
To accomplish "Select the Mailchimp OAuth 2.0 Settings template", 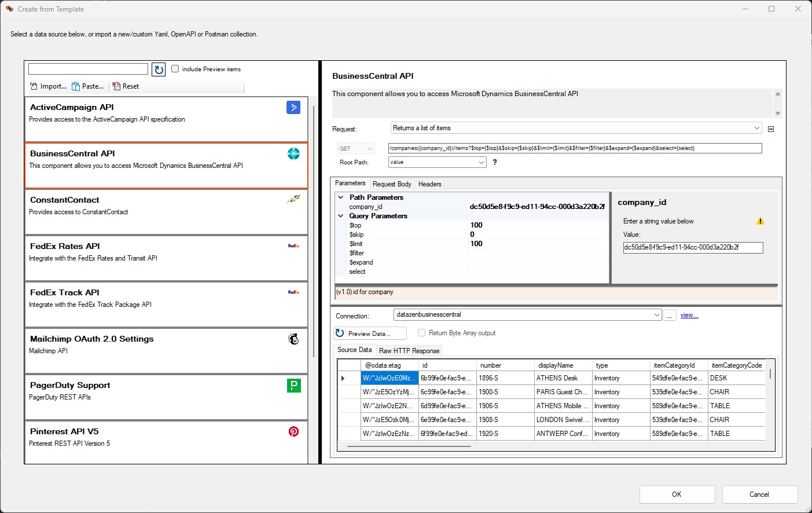I will [x=166, y=351].
